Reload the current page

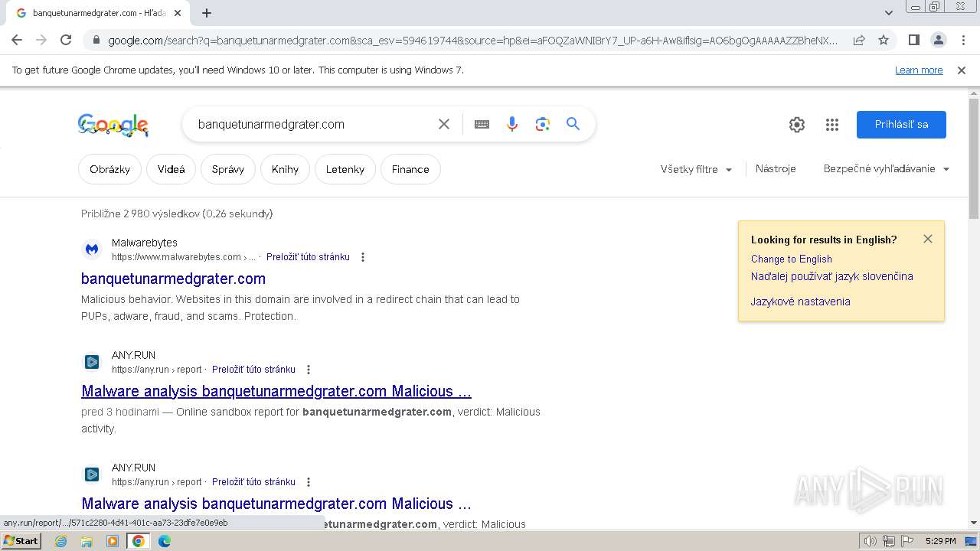(x=66, y=40)
